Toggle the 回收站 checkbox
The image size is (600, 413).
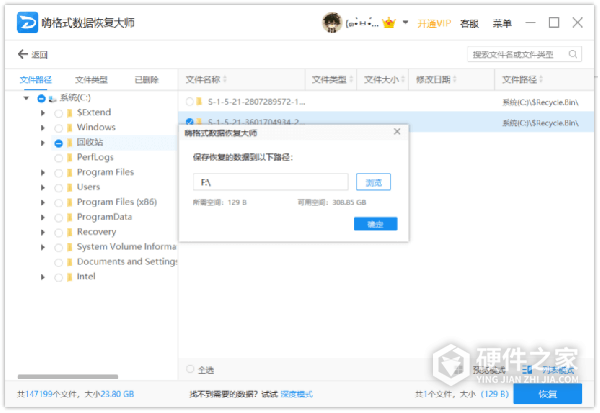[x=58, y=143]
